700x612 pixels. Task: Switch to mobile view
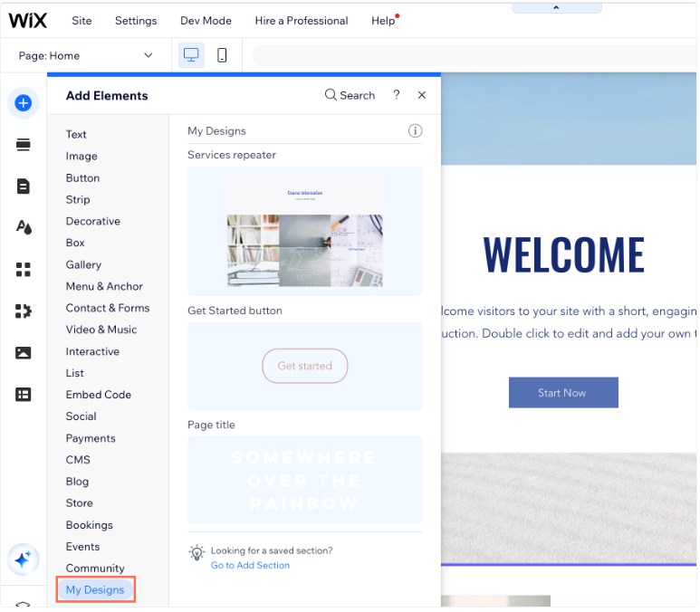[222, 55]
